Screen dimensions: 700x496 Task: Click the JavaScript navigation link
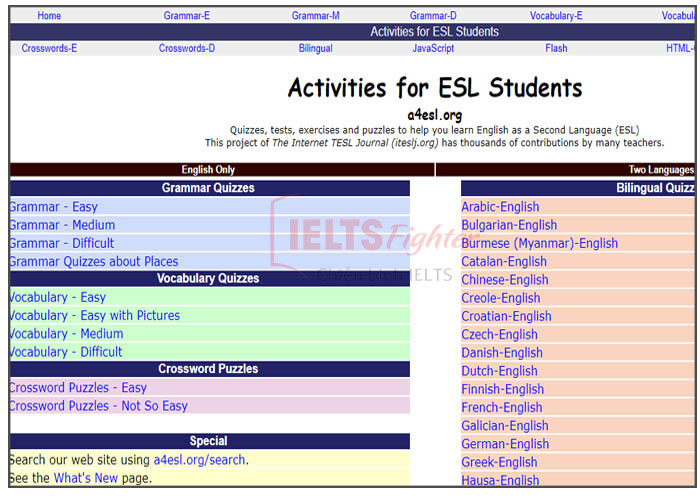[433, 48]
